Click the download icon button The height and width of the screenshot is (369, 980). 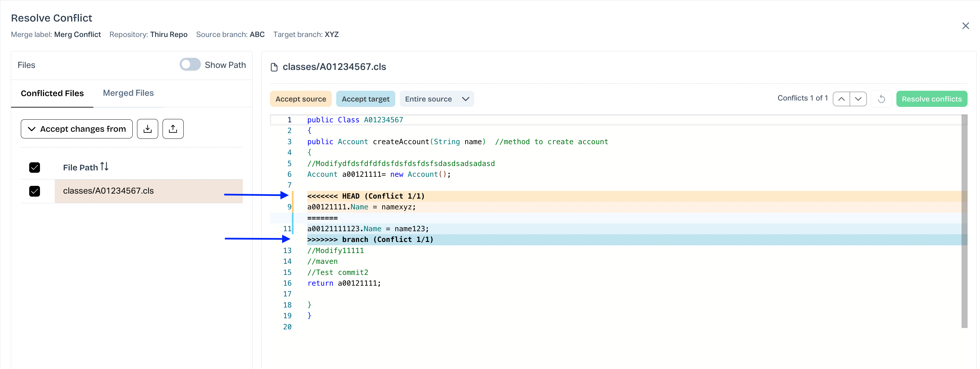[147, 129]
